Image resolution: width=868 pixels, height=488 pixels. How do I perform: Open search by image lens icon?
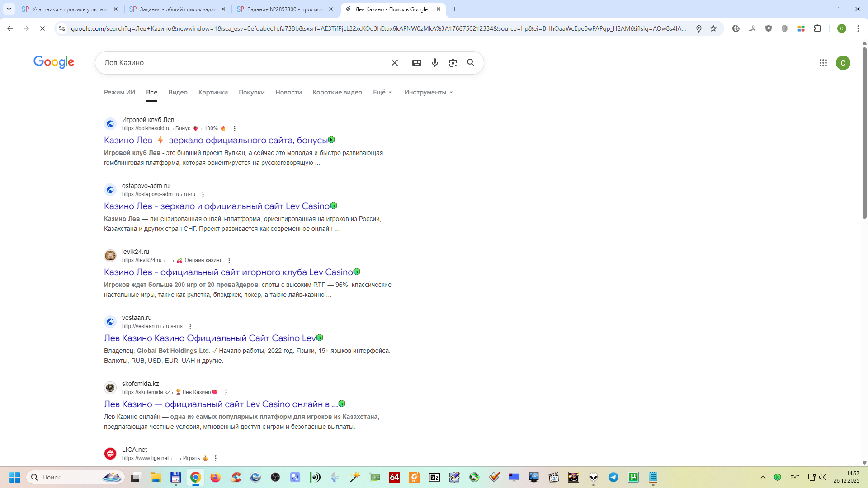pyautogui.click(x=453, y=63)
